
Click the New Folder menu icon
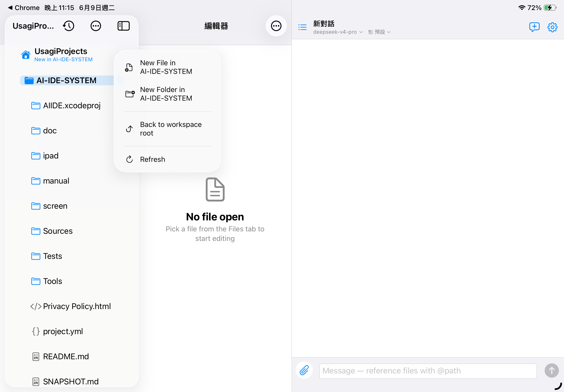point(130,94)
